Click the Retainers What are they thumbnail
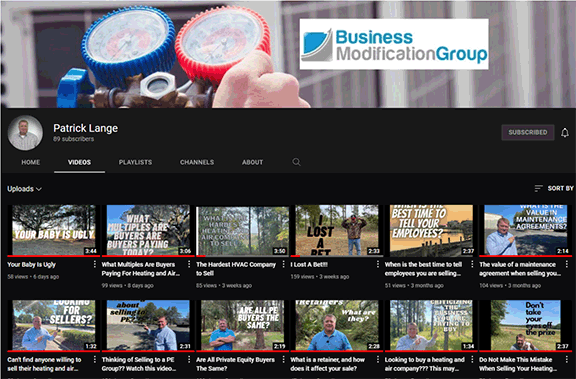Screen dimensions: 576x379 click(337, 325)
